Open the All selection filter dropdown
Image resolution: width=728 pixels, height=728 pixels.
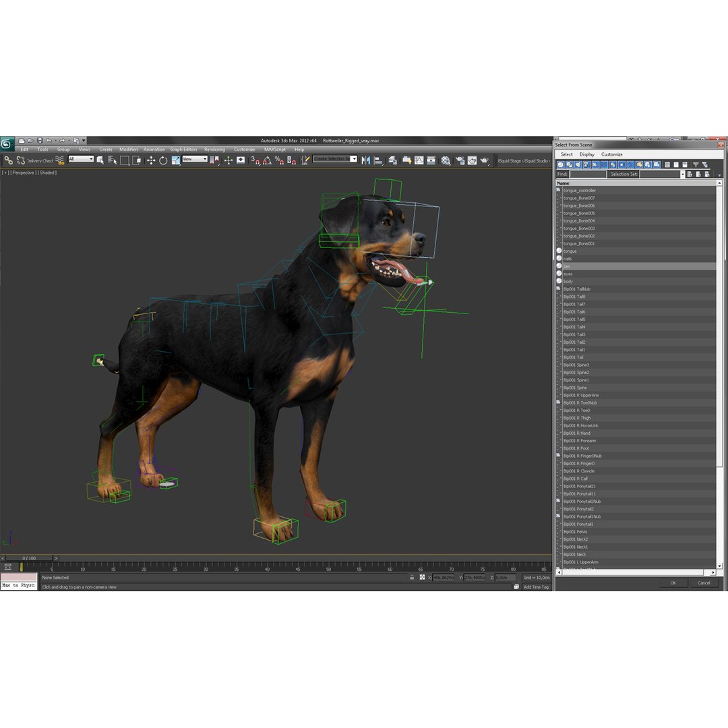point(81,159)
